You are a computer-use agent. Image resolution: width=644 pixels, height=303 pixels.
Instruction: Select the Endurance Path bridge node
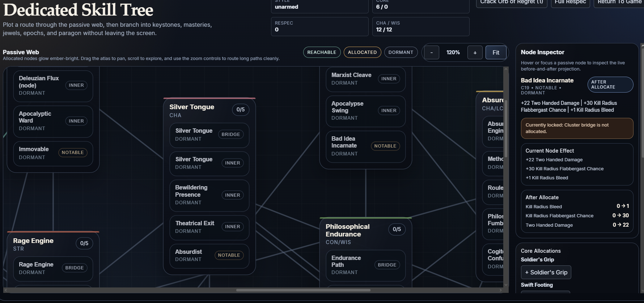(365, 265)
